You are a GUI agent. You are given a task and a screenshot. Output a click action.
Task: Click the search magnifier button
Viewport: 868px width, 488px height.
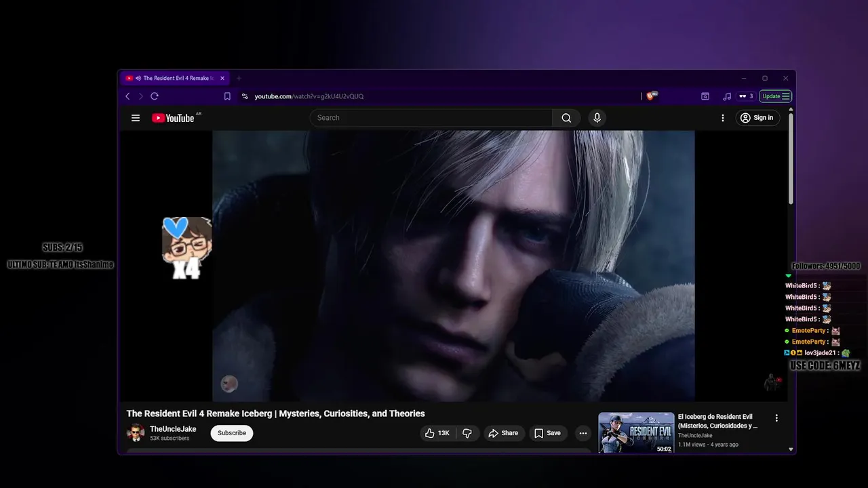click(x=566, y=118)
